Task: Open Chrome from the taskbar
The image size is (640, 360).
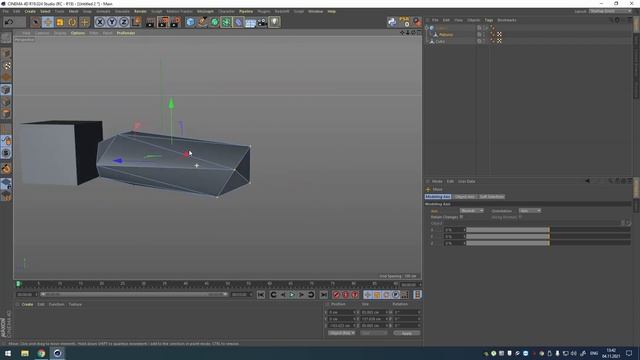Action: (41, 353)
